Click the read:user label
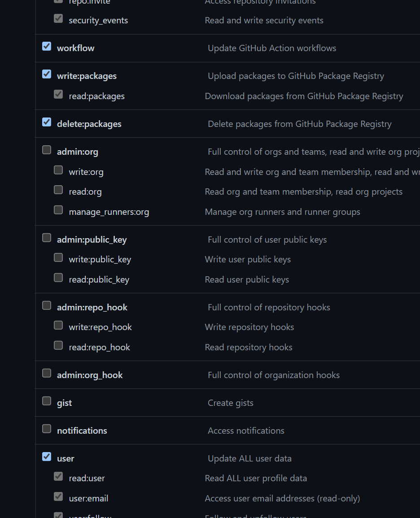 87,479
